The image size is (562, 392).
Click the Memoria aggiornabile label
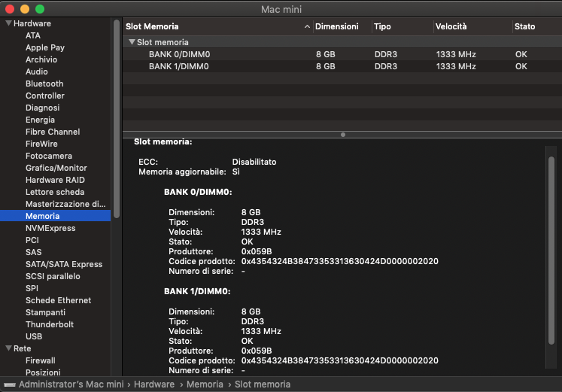point(182,172)
